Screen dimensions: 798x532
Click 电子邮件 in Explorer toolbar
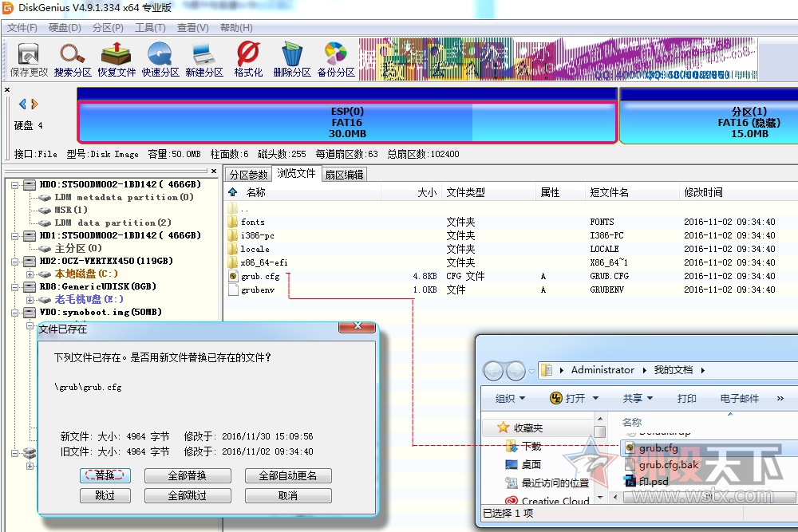740,399
